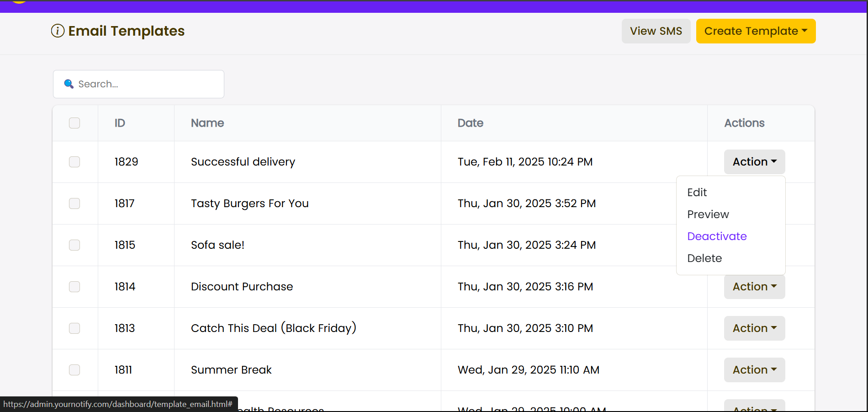Tick the Summer Break row checkbox
Screen dimensions: 868x412
(74, 370)
